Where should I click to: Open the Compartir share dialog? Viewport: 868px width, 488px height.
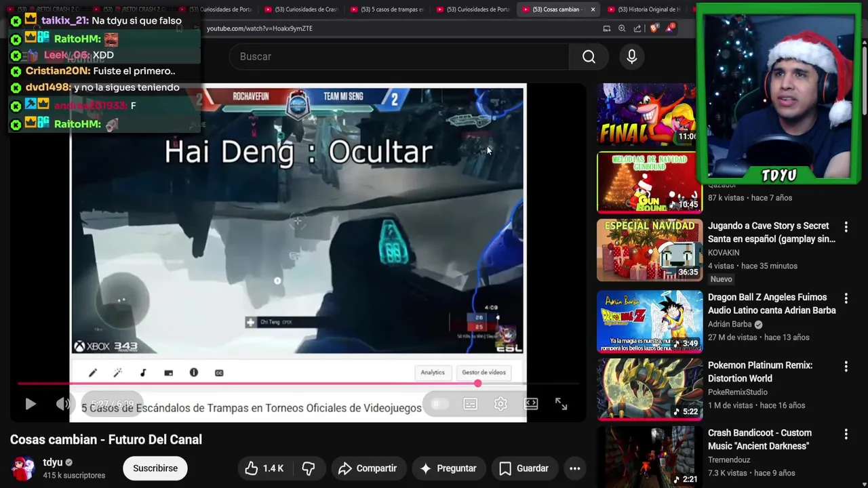pos(368,468)
